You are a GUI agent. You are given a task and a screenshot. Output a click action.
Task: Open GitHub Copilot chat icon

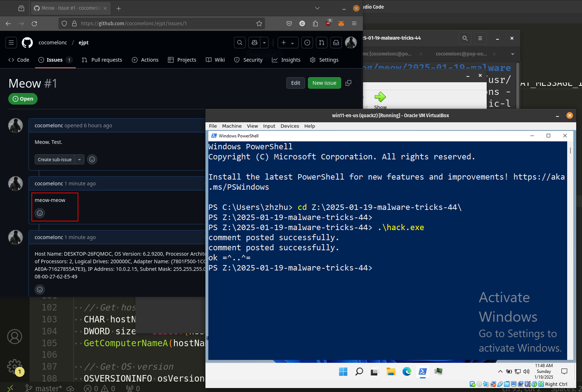click(x=255, y=43)
